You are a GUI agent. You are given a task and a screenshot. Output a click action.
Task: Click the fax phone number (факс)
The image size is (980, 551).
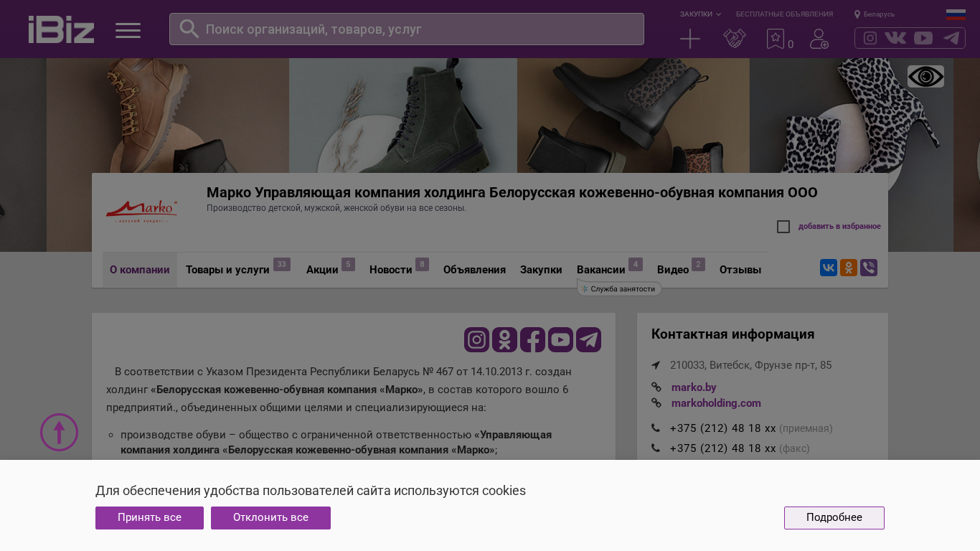[x=723, y=448]
